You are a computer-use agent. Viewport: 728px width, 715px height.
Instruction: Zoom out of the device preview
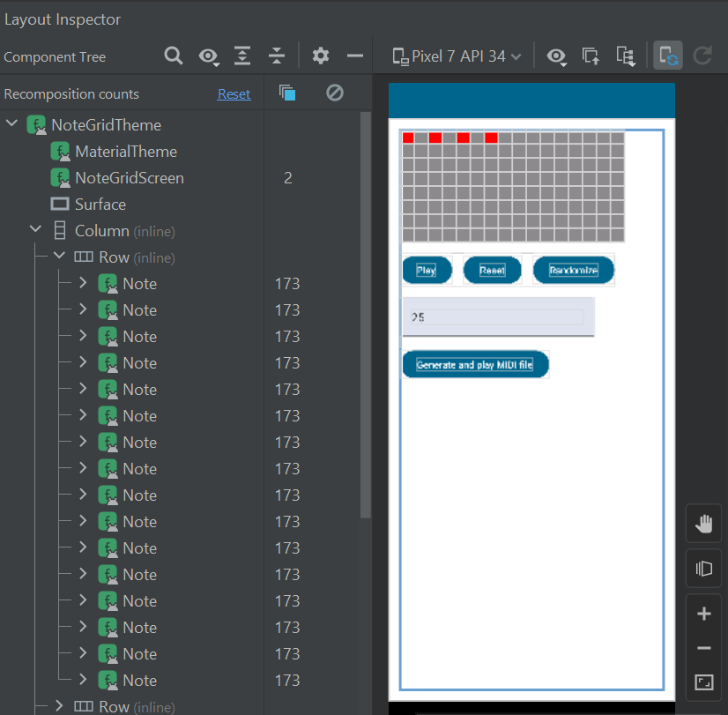(703, 648)
